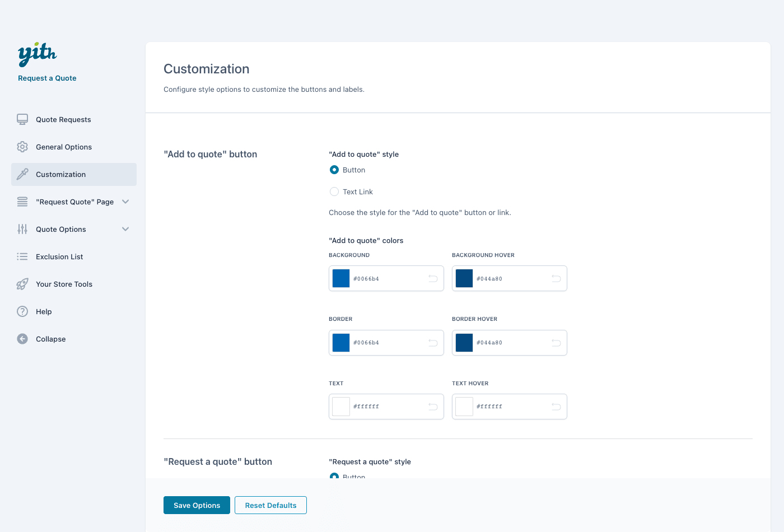
Task: Click the Request a Quote title link
Action: coord(47,78)
